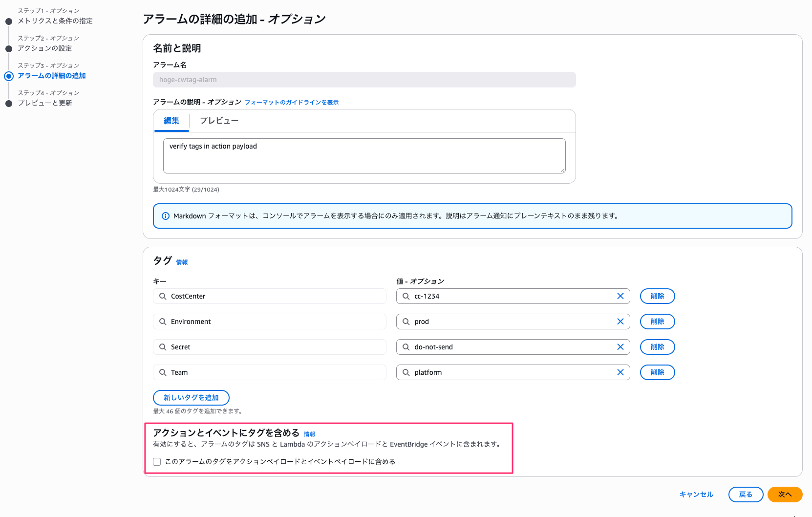Image resolution: width=812 pixels, height=517 pixels.
Task: Click the Environment key input field
Action: tap(270, 322)
